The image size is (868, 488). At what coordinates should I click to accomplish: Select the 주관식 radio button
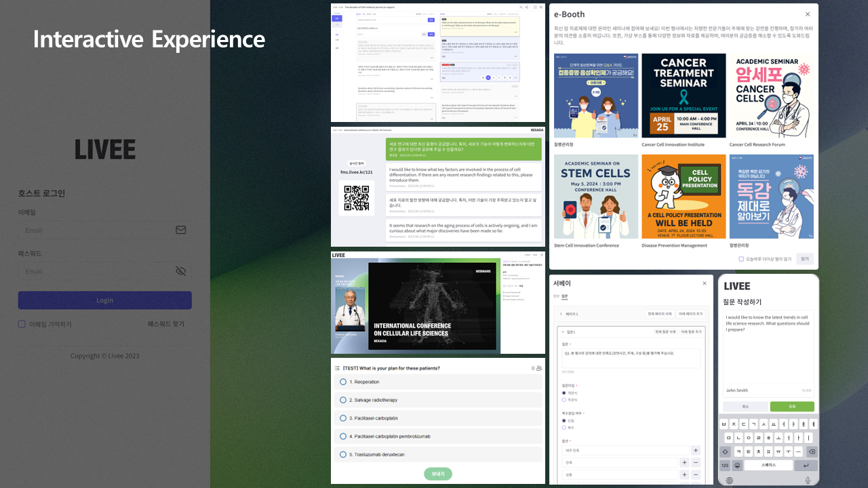564,400
